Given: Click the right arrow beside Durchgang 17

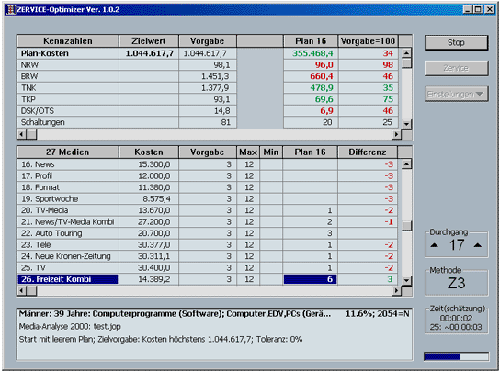Looking at the screenshot, I should point(478,245).
